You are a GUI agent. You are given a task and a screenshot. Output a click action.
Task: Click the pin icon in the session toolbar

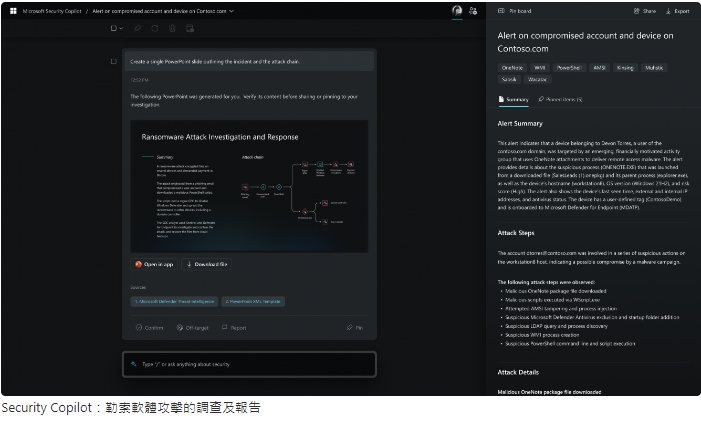(138, 28)
